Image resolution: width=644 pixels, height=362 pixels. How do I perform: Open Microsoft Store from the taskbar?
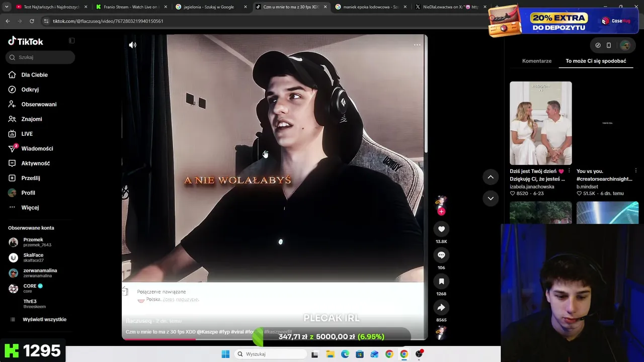coord(359,354)
